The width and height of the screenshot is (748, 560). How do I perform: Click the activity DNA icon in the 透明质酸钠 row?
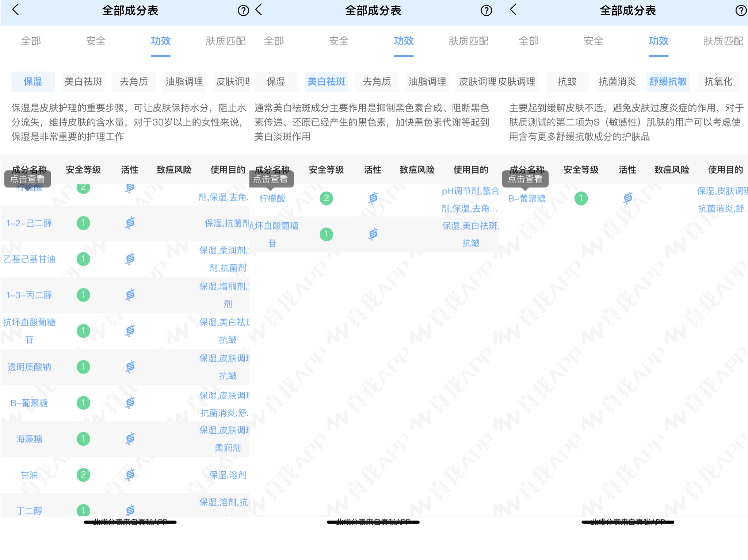pyautogui.click(x=130, y=367)
